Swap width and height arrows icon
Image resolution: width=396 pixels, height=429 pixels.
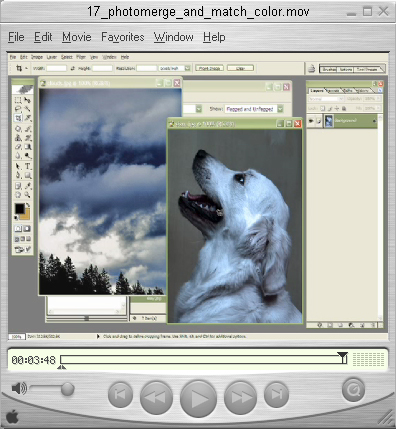73,68
